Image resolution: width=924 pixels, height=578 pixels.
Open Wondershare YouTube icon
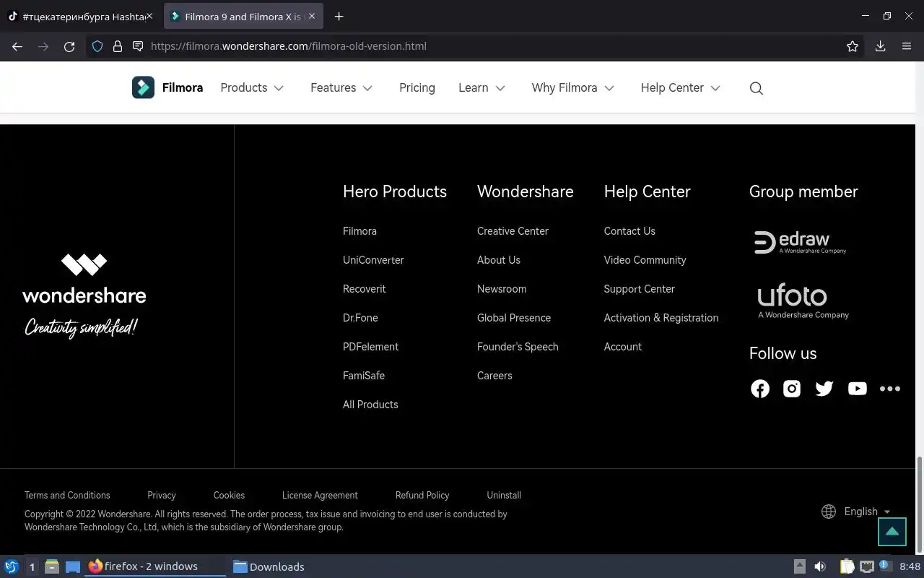click(x=857, y=389)
